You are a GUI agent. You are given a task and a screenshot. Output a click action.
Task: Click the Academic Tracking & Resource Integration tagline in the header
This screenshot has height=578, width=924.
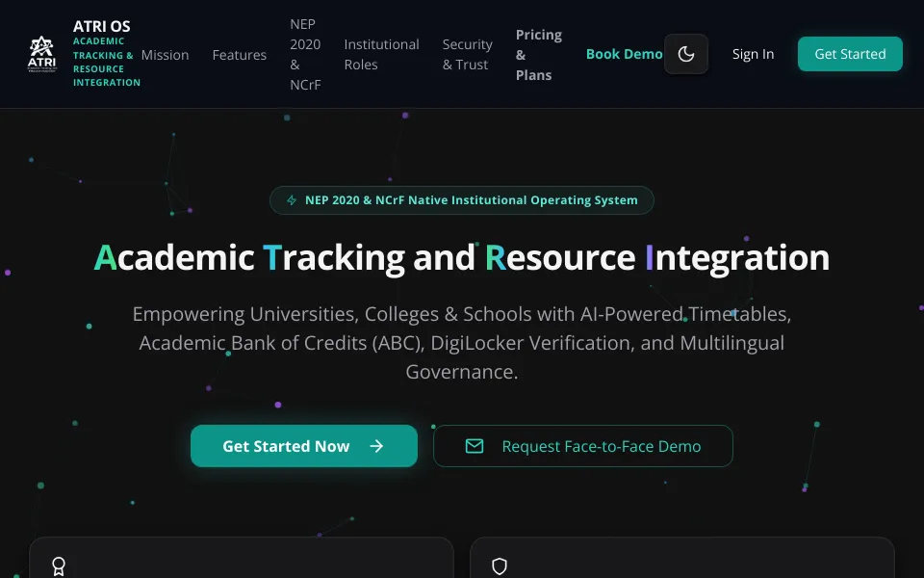(107, 62)
